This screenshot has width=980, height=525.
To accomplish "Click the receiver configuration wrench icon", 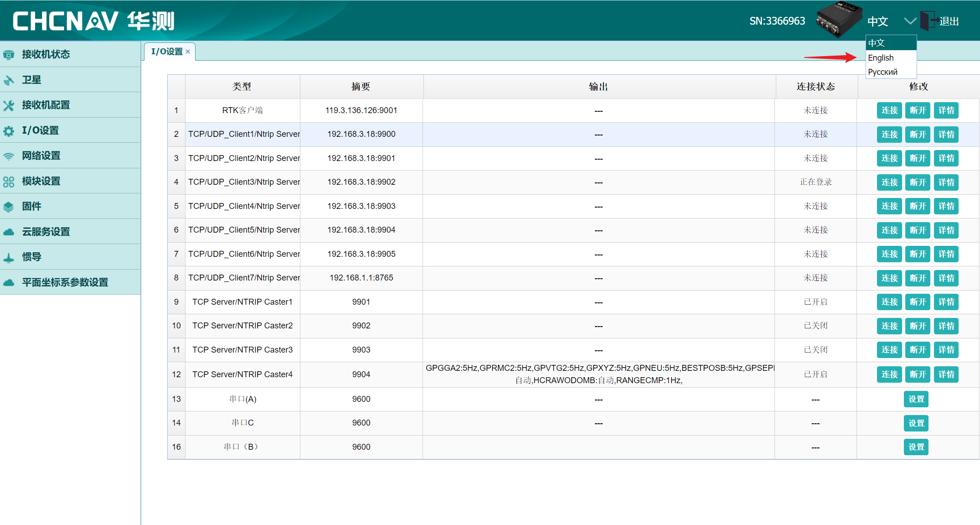I will [x=9, y=105].
